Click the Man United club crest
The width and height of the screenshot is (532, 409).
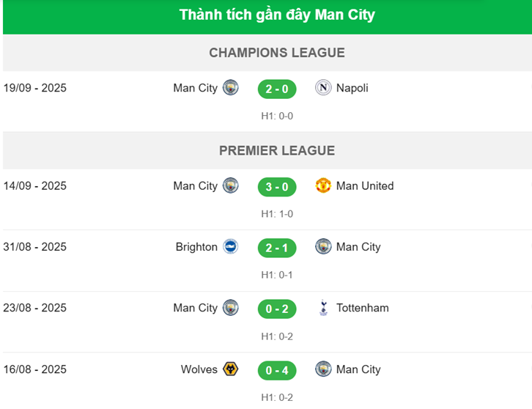(323, 185)
